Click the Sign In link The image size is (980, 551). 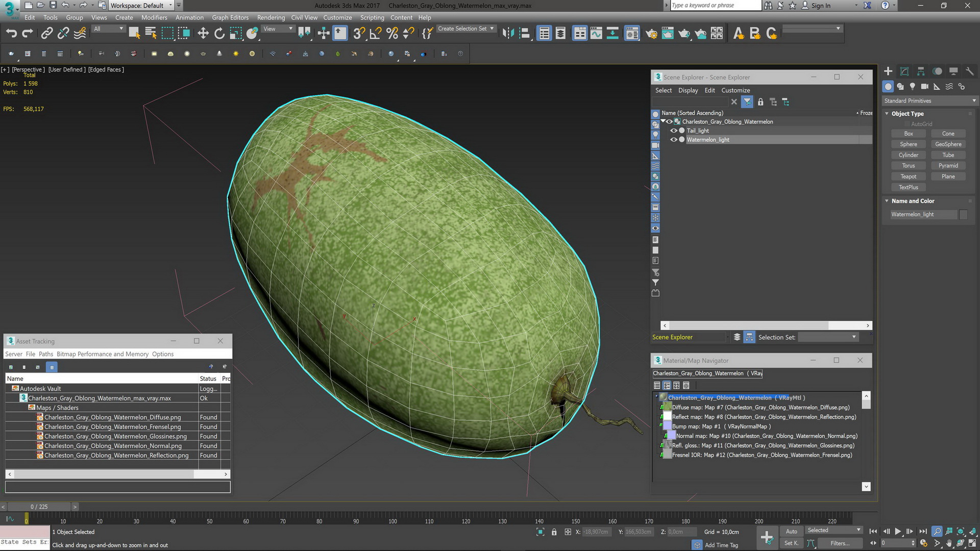tap(821, 6)
